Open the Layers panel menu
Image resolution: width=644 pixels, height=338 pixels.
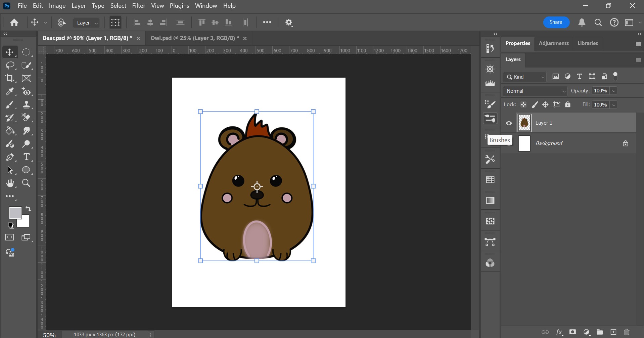(639, 60)
